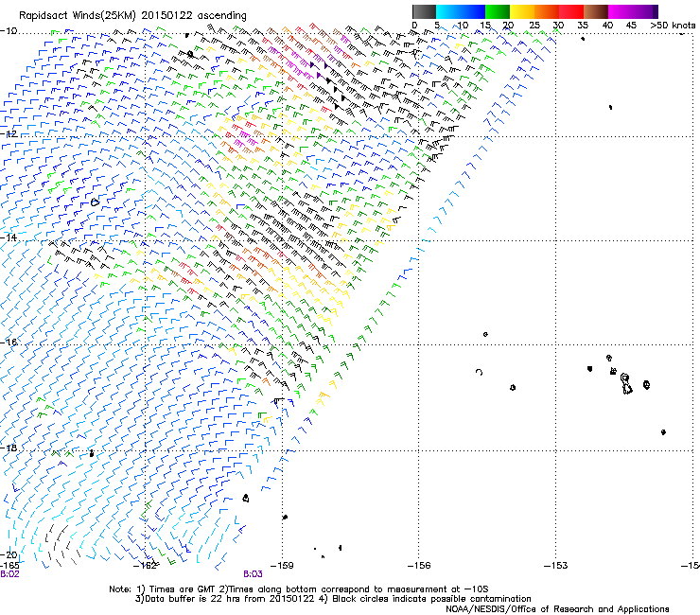Click the small island outline near -16, -155
This screenshot has width=700, height=615.
coord(485,334)
